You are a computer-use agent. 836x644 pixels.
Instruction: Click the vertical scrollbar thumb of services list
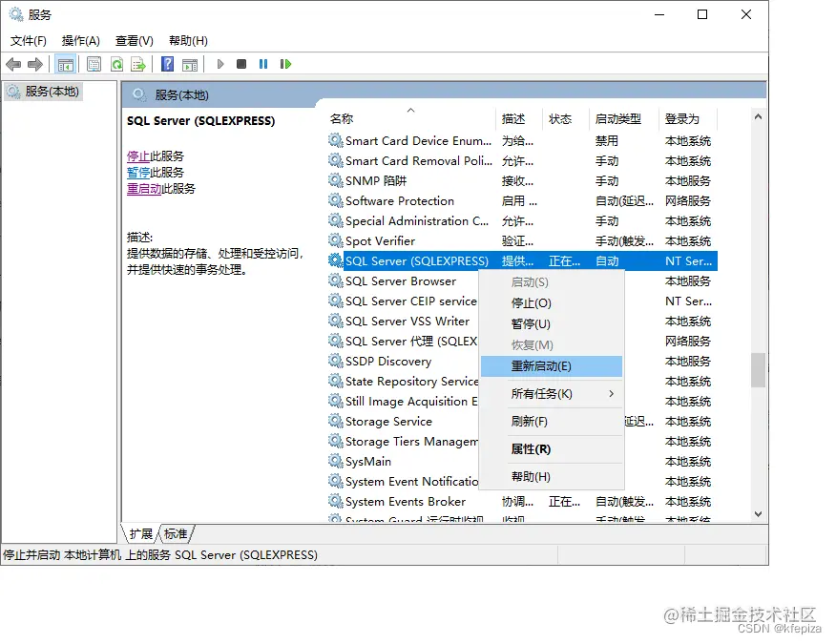(x=758, y=370)
